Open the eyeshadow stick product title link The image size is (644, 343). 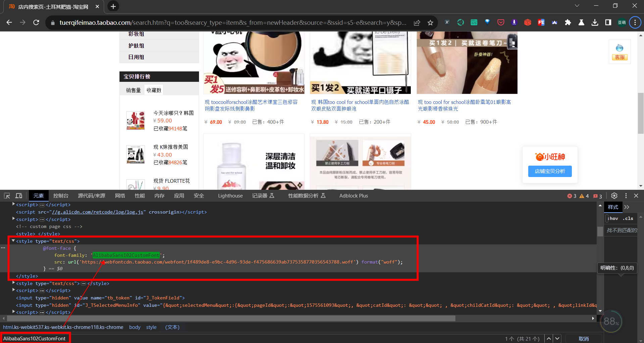click(x=464, y=105)
